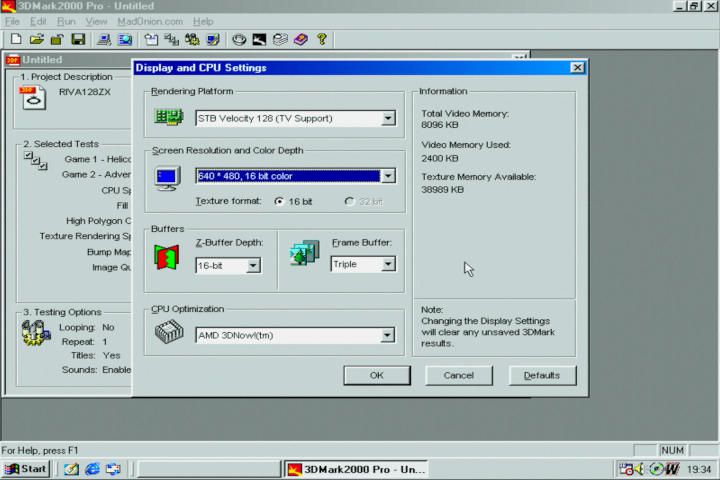The image size is (720, 480).
Task: Open the MadOnion.com menu
Action: (x=150, y=22)
